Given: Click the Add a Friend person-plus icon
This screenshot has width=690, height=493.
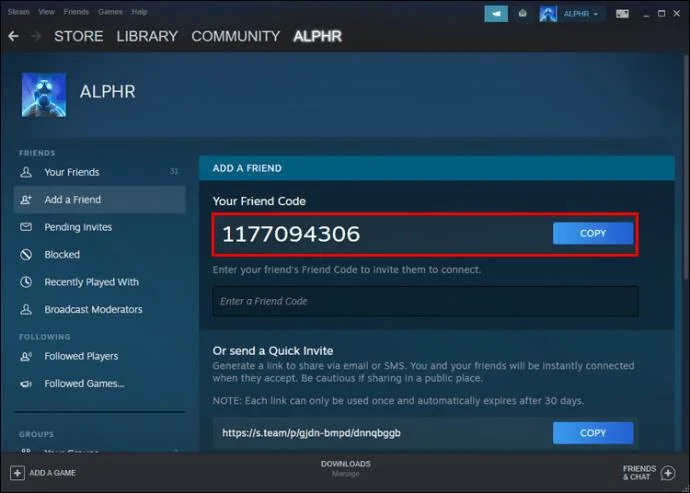Looking at the screenshot, I should click(x=26, y=200).
